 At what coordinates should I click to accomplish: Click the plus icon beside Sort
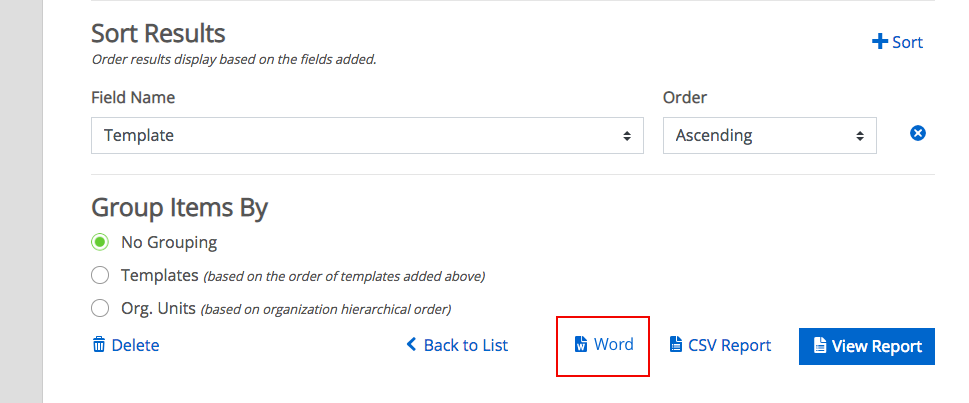(879, 42)
